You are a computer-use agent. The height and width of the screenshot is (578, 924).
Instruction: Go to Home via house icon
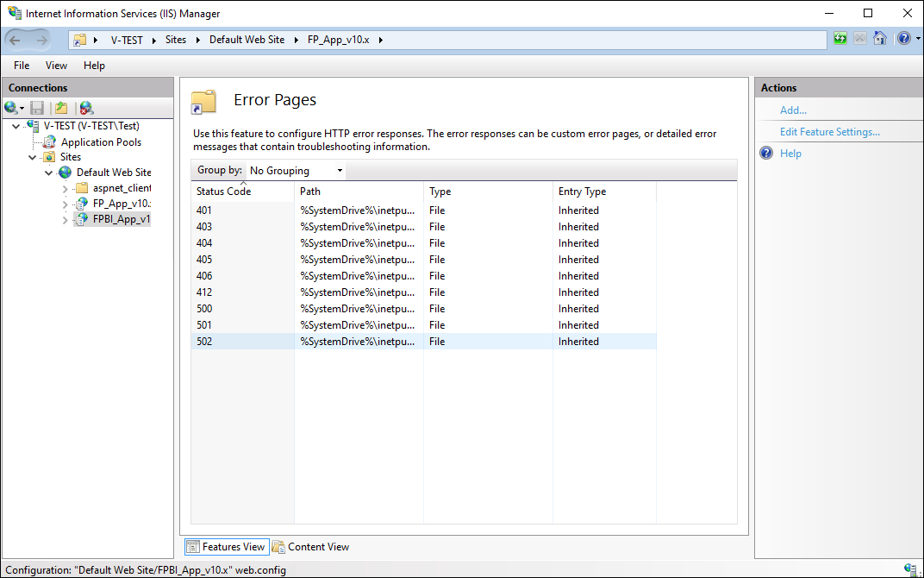point(879,39)
